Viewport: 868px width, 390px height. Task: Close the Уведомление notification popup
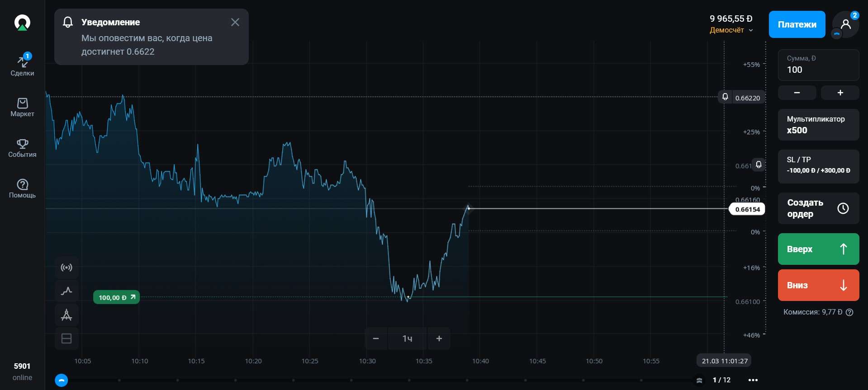point(235,22)
